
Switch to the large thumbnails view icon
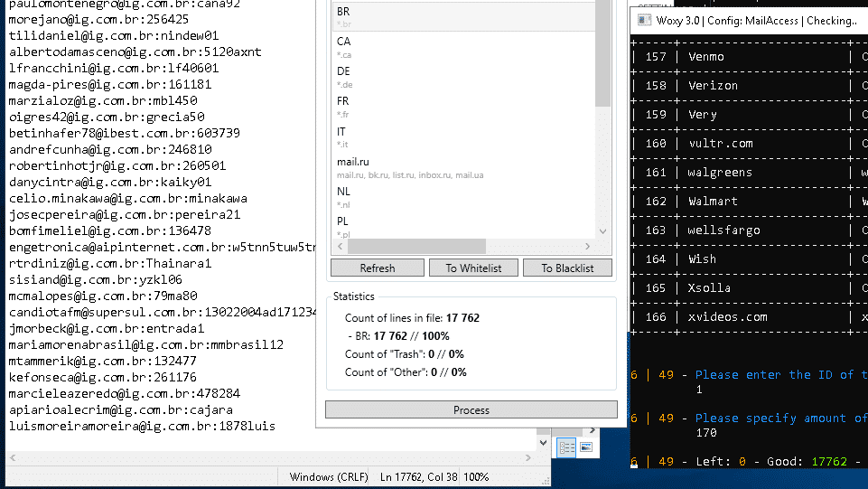pyautogui.click(x=585, y=447)
